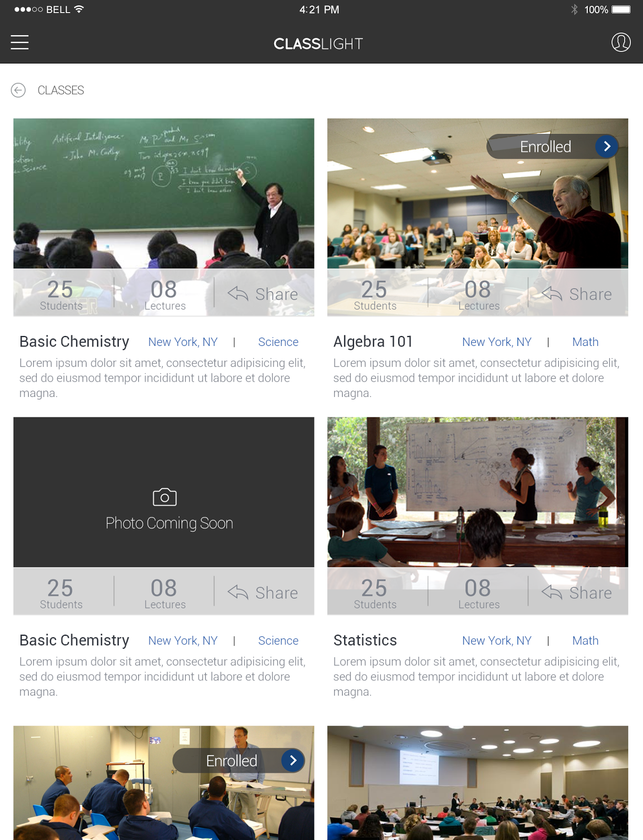Click the CLASSLIGHT logo in header
Viewport: 643px width, 840px height.
318,44
